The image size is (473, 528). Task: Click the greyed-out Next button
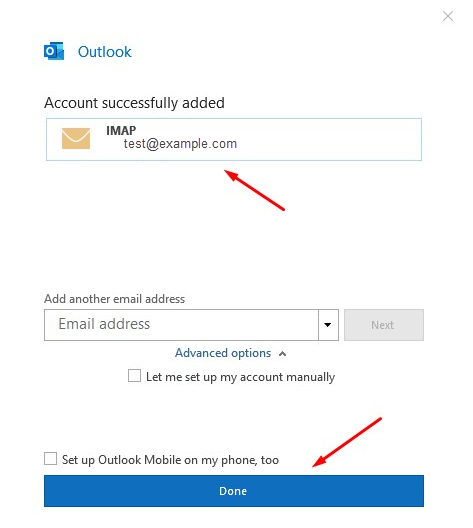pyautogui.click(x=384, y=325)
